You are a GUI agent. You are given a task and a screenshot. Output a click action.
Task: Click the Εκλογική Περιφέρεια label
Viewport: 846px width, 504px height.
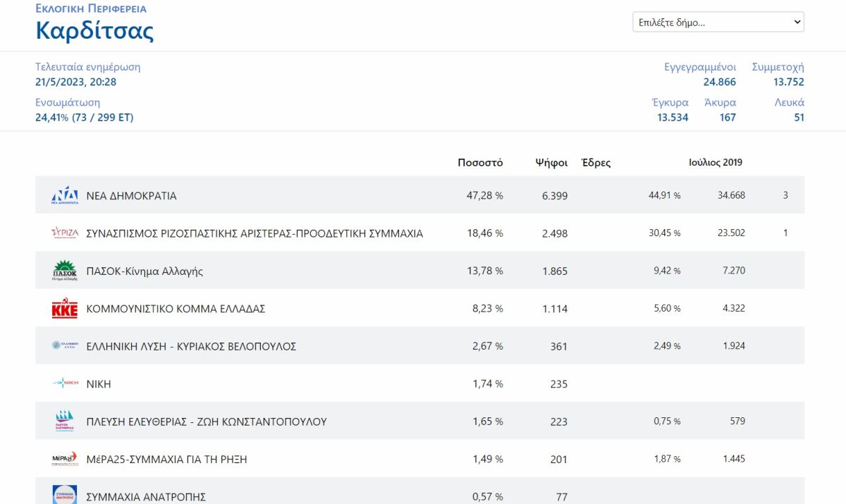[91, 8]
